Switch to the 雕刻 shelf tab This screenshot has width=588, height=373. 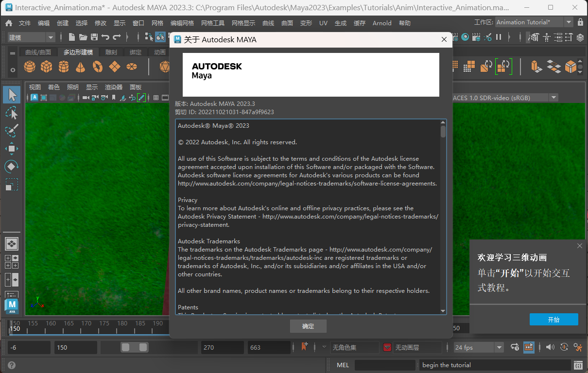(x=111, y=52)
